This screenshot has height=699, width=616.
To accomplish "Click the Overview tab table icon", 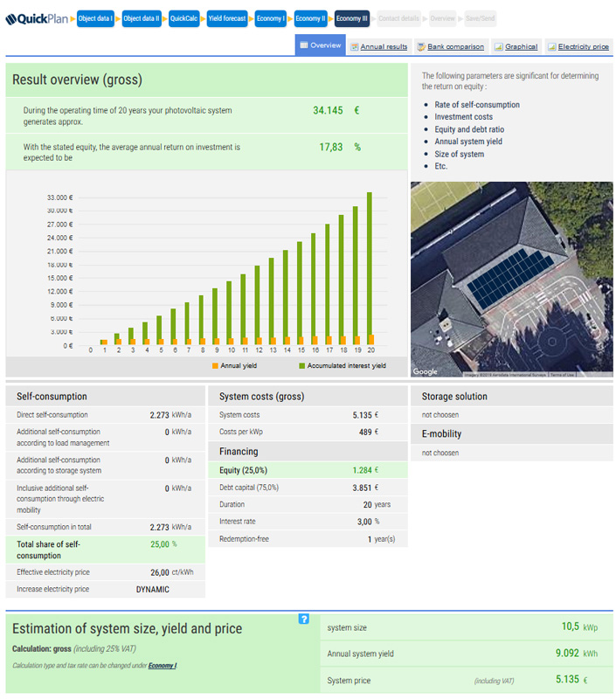I will [x=304, y=45].
